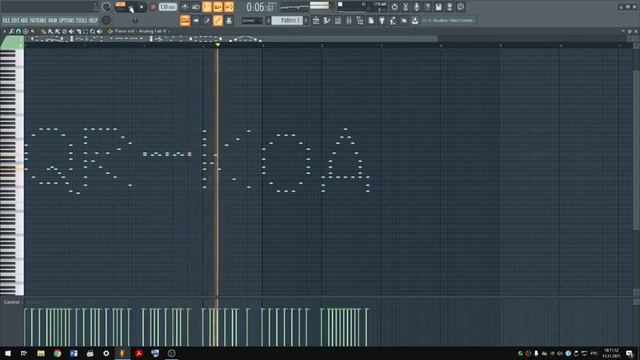640x360 pixels.
Task: Choose the Select tool (dashed box)
Action: [x=86, y=31]
